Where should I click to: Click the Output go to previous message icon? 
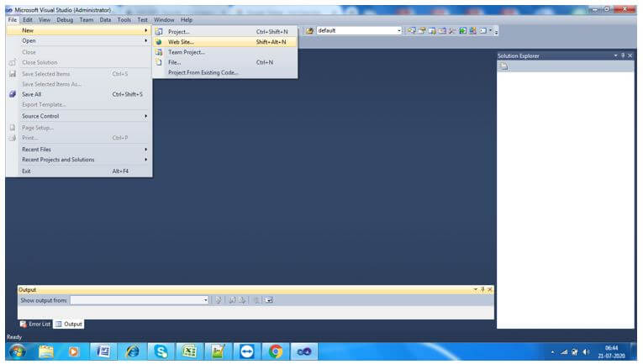232,300
